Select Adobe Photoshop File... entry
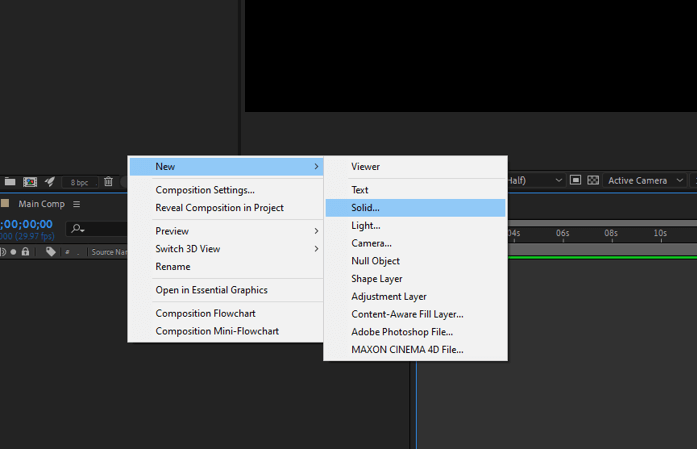The width and height of the screenshot is (697, 449). pos(416,332)
